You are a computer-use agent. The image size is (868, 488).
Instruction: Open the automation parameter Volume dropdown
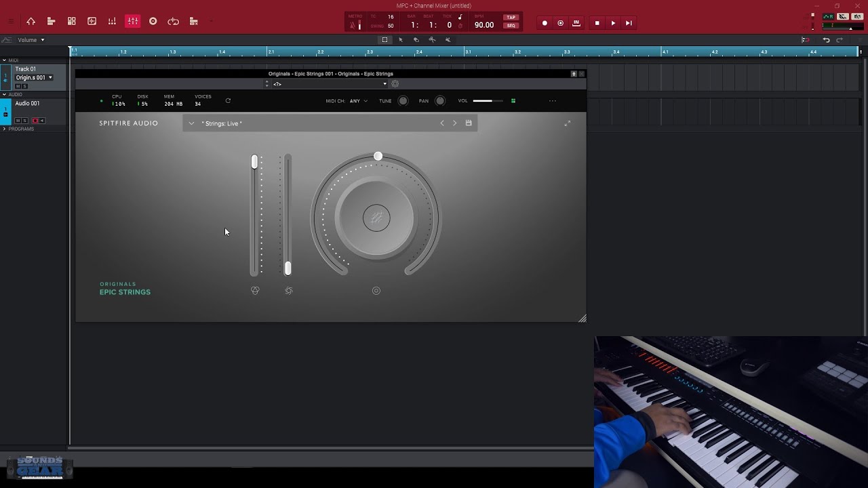tap(31, 40)
